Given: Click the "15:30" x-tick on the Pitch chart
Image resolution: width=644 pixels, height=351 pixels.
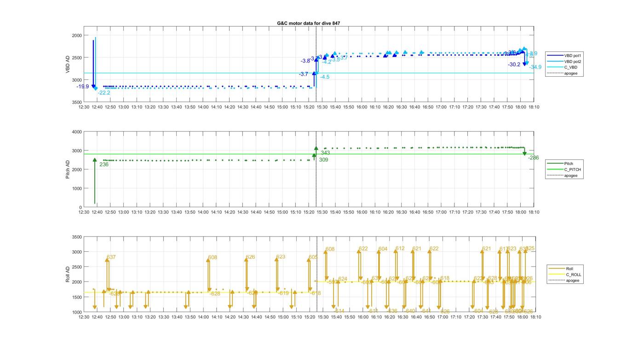Looking at the screenshot, I should [x=322, y=212].
